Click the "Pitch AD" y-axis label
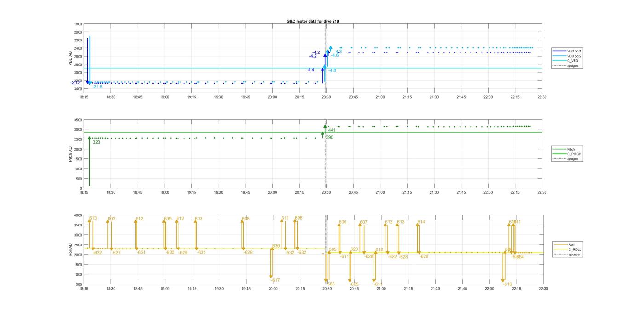Viewport: 644px width, 319px height. pyautogui.click(x=71, y=154)
